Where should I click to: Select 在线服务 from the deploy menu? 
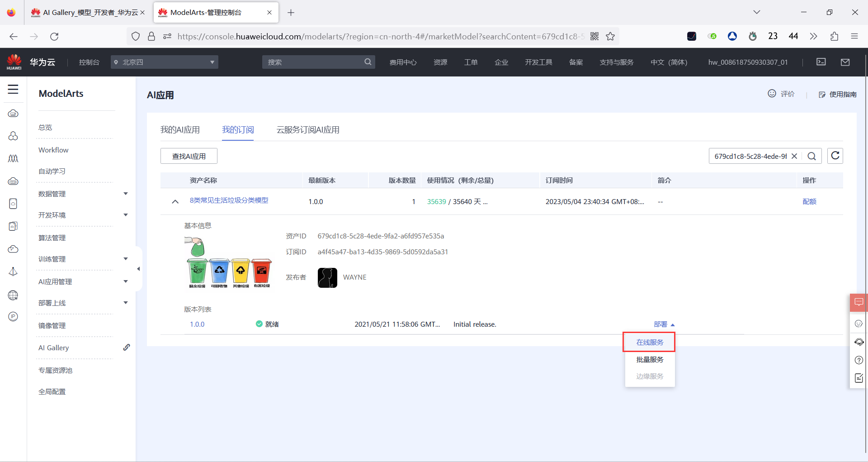650,342
